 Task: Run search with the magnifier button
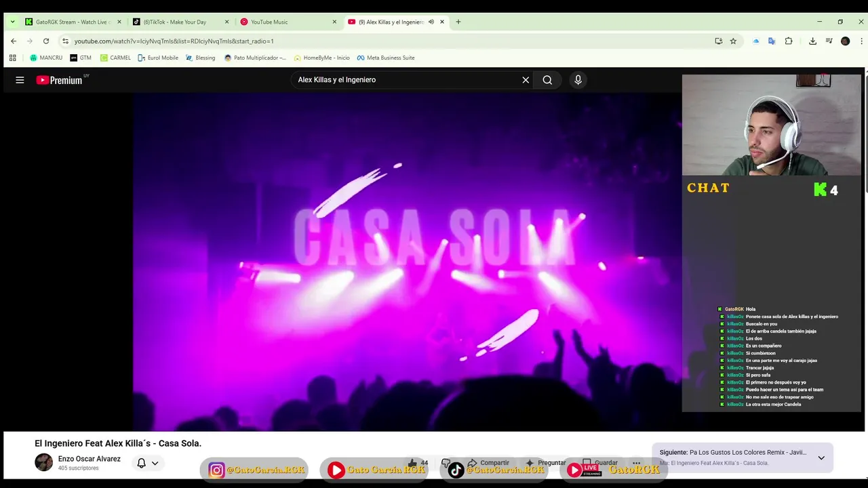click(x=547, y=80)
